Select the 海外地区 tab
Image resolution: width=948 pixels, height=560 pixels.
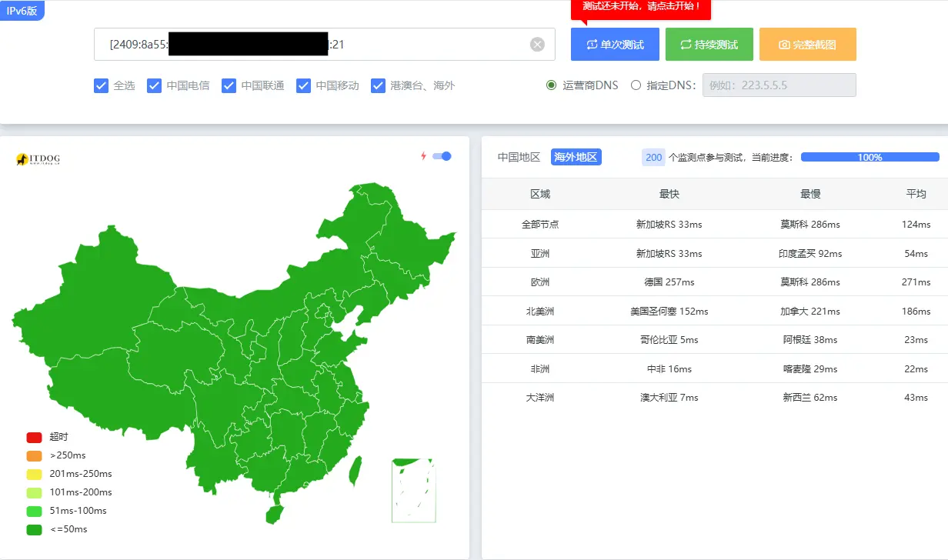pyautogui.click(x=576, y=157)
